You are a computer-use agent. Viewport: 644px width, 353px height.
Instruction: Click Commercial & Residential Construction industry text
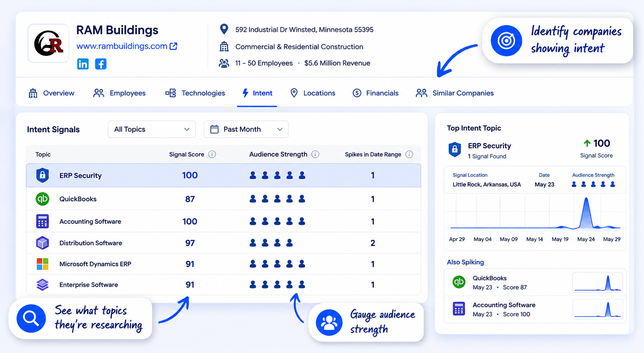coord(299,47)
